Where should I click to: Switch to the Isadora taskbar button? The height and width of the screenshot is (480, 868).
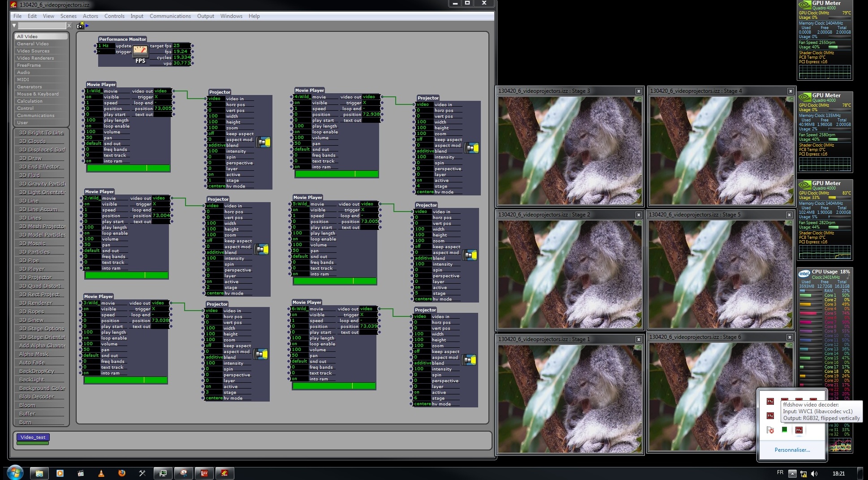[225, 473]
